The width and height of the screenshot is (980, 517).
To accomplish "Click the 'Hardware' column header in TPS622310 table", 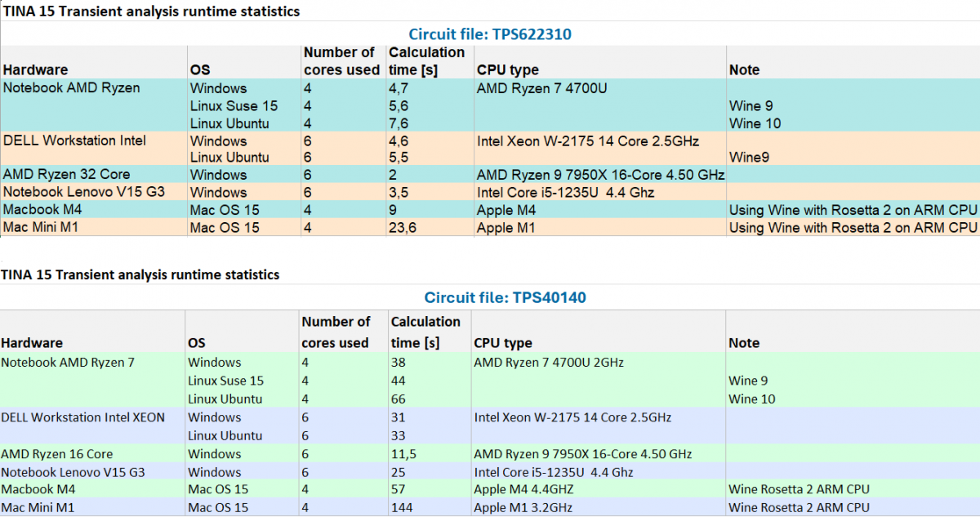I will click(35, 70).
